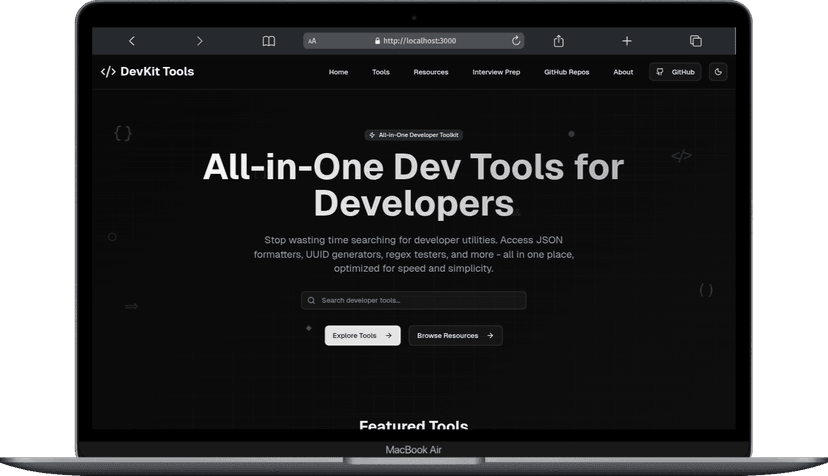Click the Stop wasting time description paragraph
The height and width of the screenshot is (476, 828).
[413, 254]
